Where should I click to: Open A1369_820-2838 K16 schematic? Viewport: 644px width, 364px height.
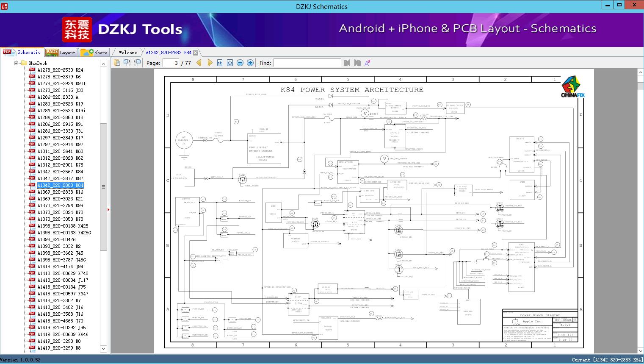(60, 192)
